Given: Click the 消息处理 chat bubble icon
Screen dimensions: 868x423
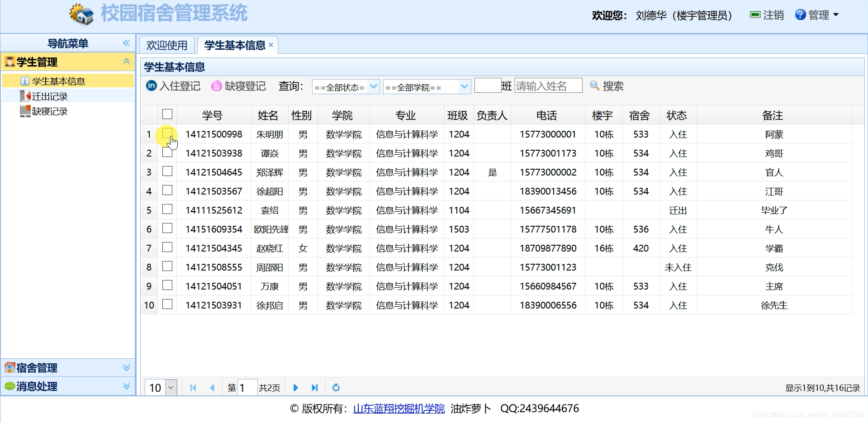Looking at the screenshot, I should click(x=10, y=386).
